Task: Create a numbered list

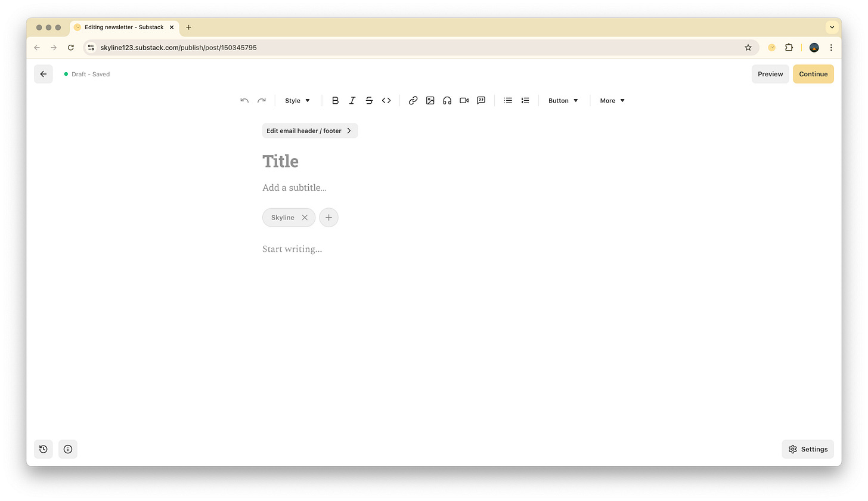Action: tap(525, 101)
